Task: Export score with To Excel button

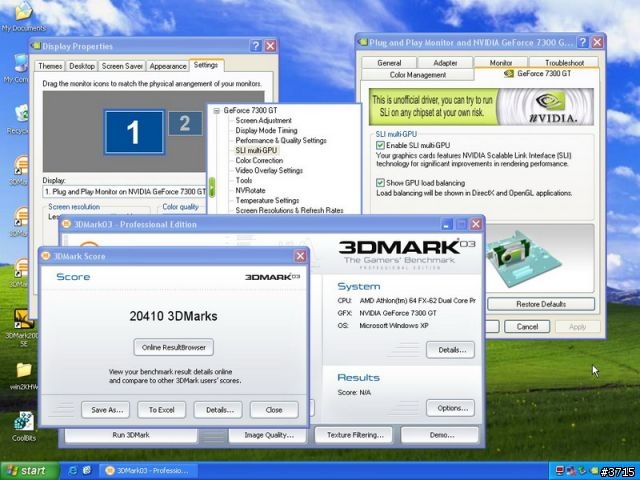Action: (x=162, y=410)
